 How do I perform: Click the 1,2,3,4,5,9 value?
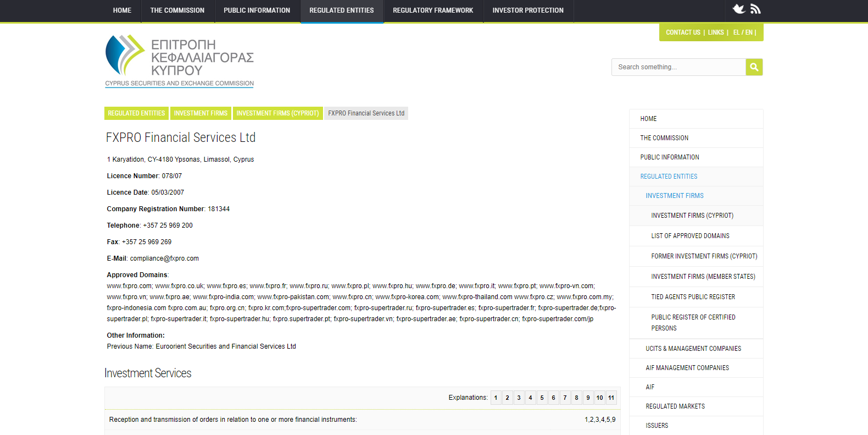(x=600, y=420)
